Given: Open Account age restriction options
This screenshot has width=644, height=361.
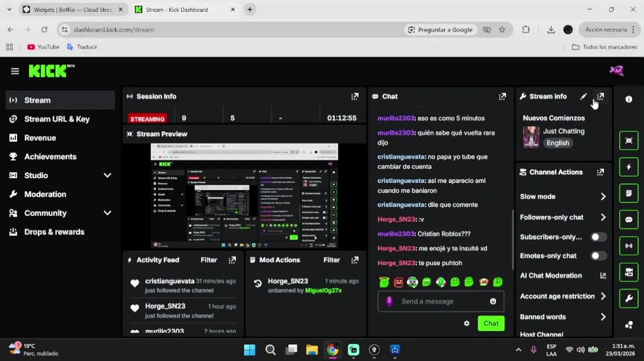Looking at the screenshot, I should pyautogui.click(x=563, y=296).
